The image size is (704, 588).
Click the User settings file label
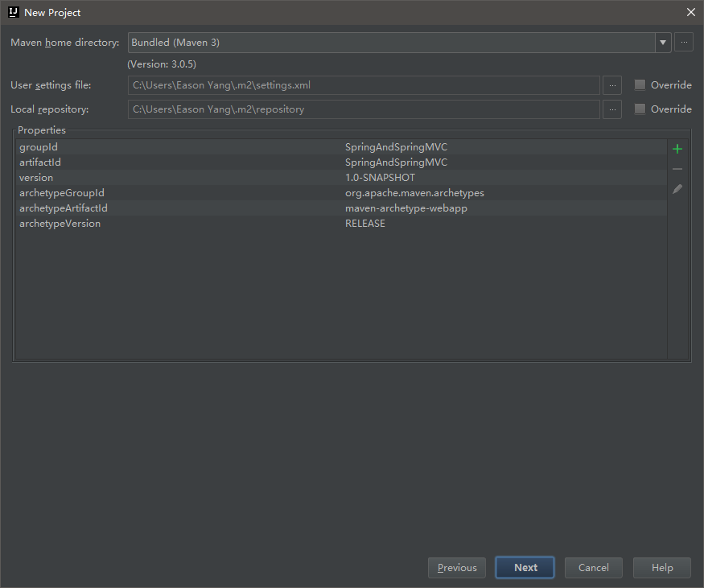click(51, 85)
